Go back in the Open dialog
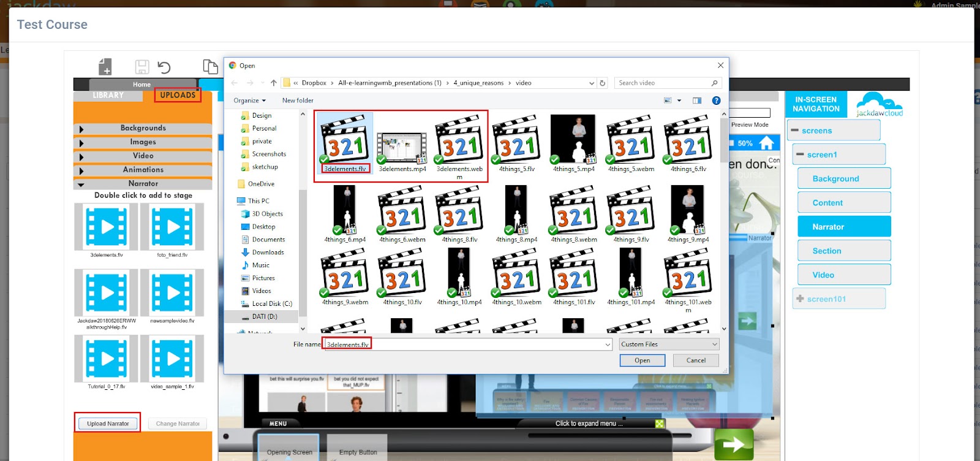 (235, 83)
